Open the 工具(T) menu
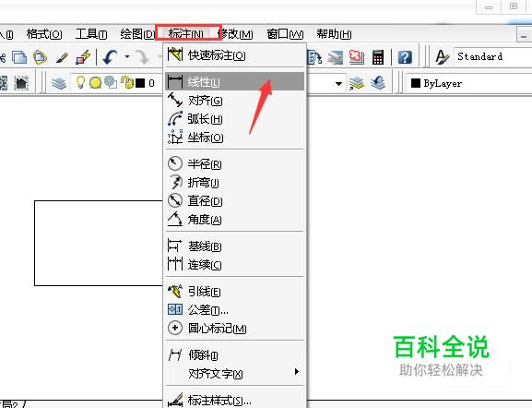 pyautogui.click(x=91, y=34)
